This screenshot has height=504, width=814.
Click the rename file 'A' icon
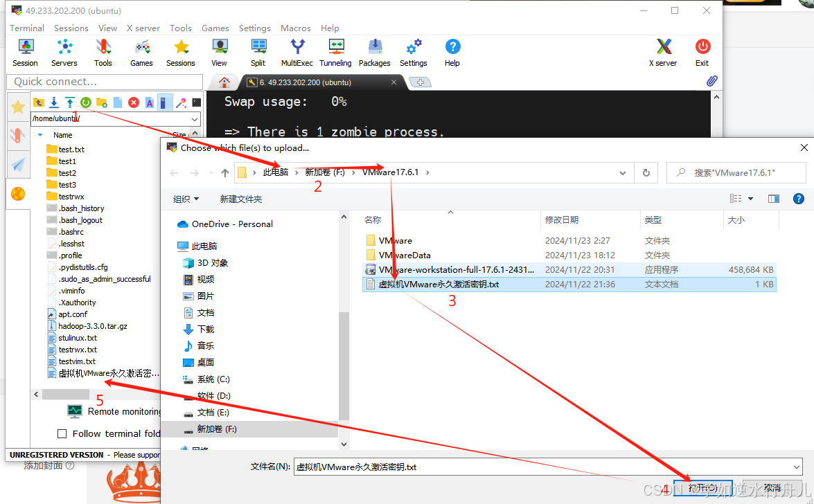150,102
